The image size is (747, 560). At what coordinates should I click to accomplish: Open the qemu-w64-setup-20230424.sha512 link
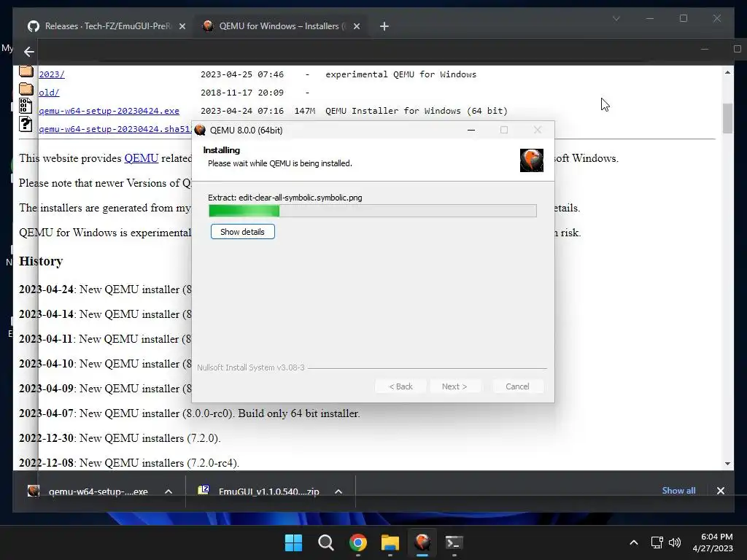point(115,129)
